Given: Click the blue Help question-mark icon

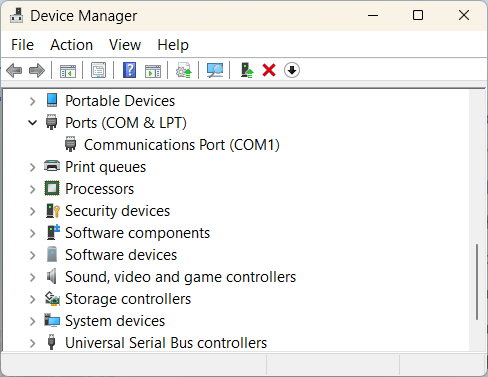Looking at the screenshot, I should point(129,70).
